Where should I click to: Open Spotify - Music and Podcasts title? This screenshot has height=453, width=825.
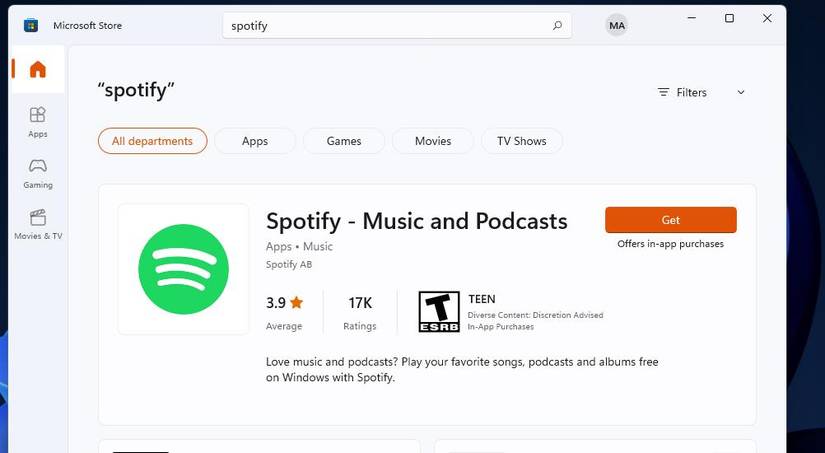416,221
